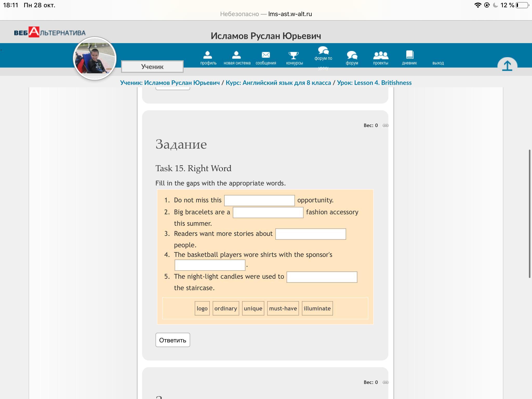Viewport: 532px width, 399px height.
Task: Open дневник book icon
Action: [x=409, y=55]
